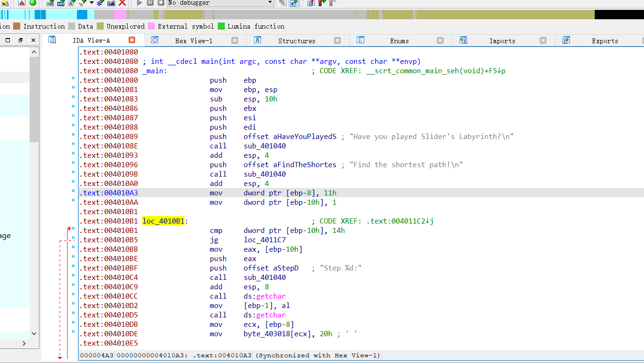Click the CODE conversion toolbar icon
This screenshot has height=363, width=644.
click(50, 3)
